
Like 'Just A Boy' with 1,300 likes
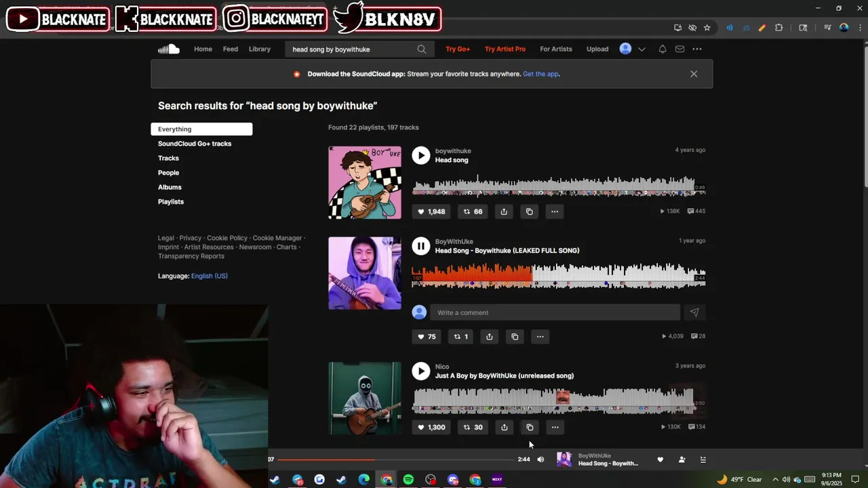point(431,427)
